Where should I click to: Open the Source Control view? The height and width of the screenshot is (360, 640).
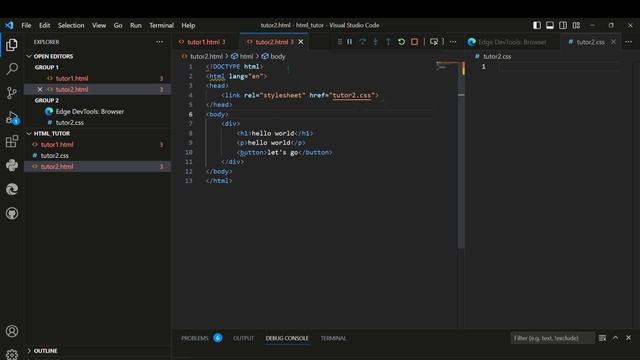point(12,93)
